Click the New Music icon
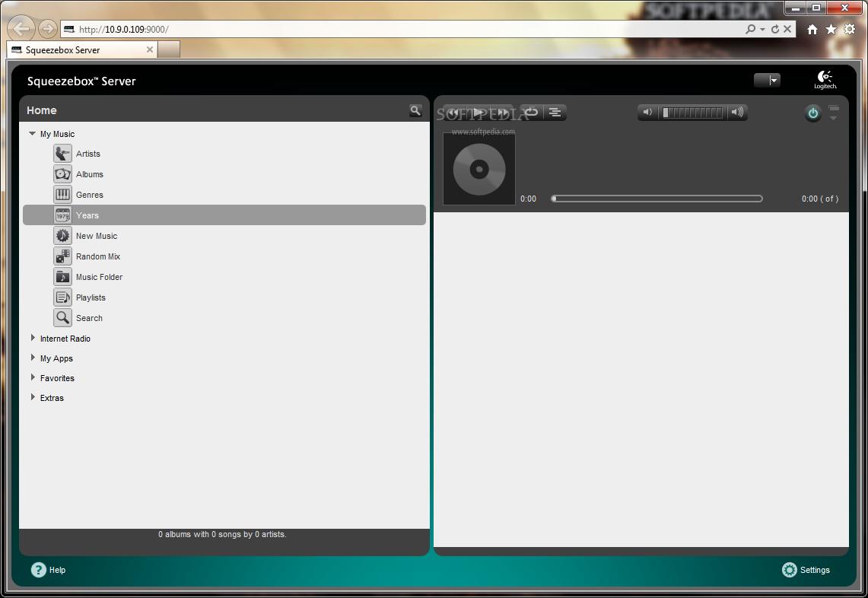This screenshot has width=868, height=598. (62, 235)
